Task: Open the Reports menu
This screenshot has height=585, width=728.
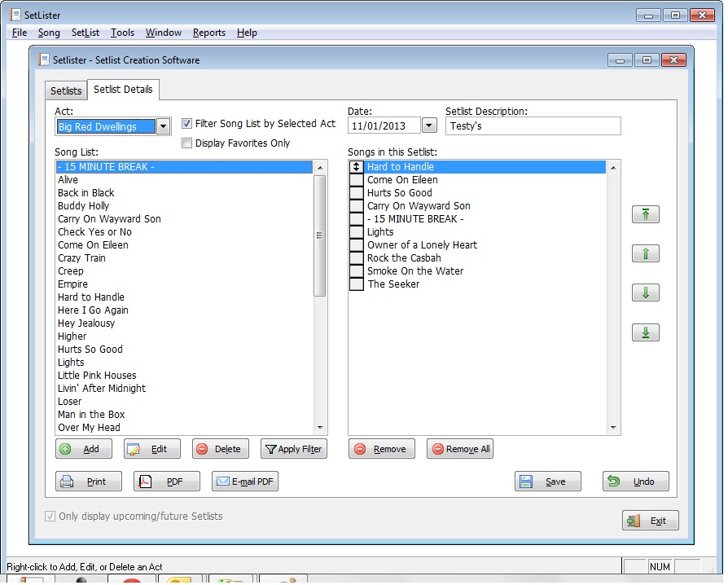Action: tap(209, 33)
